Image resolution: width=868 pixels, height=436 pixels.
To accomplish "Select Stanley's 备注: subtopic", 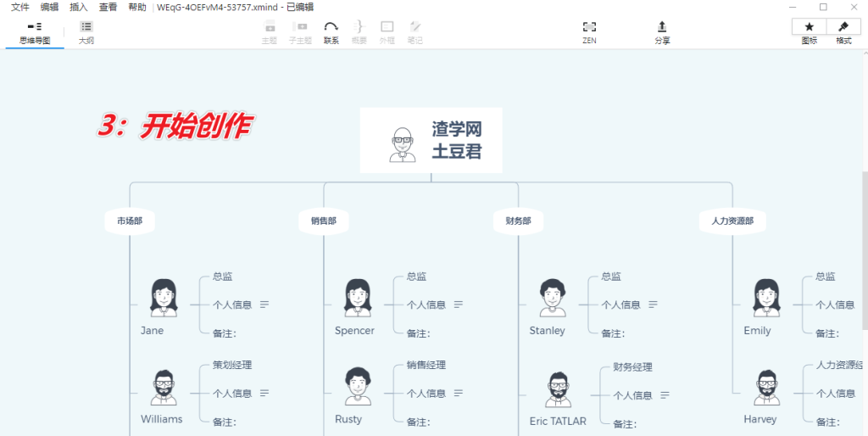I will (x=614, y=333).
